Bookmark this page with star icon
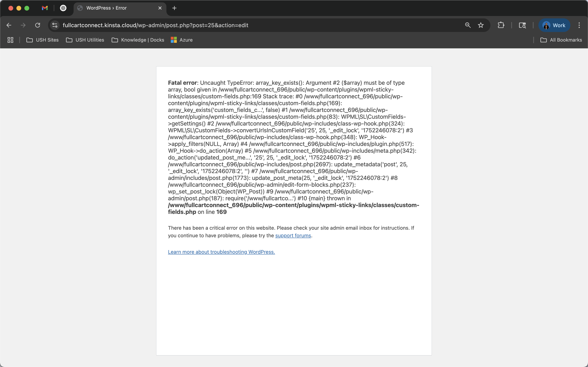 [481, 25]
